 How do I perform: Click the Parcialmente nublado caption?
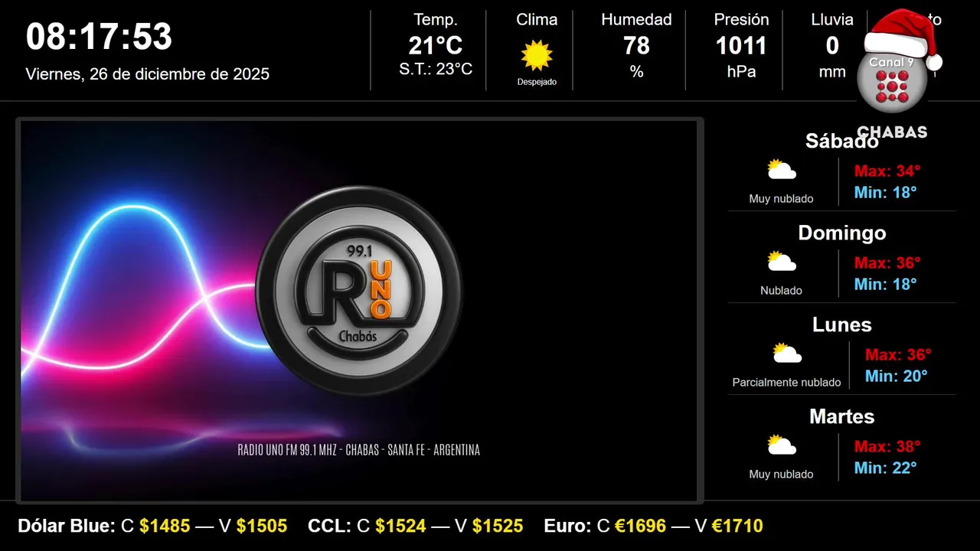[x=786, y=383]
